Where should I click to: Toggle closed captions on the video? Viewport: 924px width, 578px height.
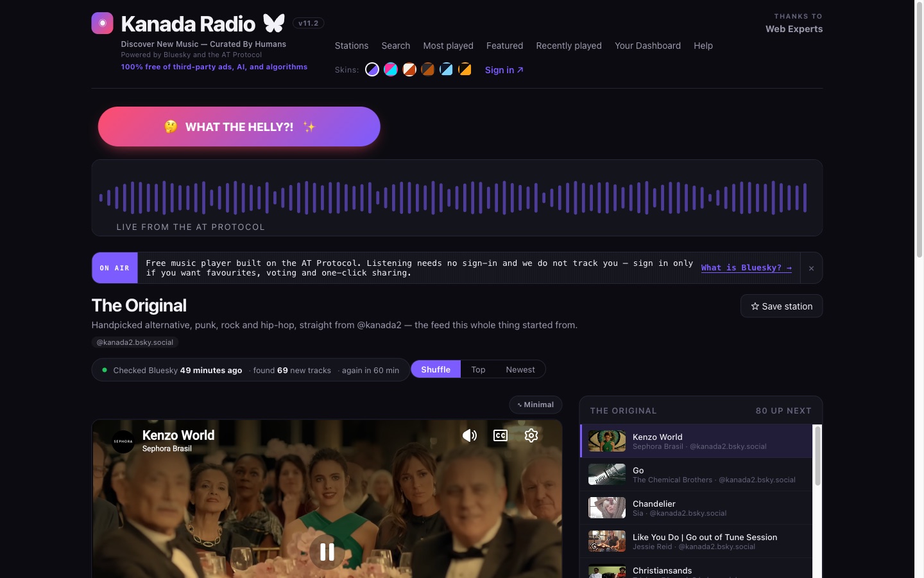pyautogui.click(x=501, y=435)
